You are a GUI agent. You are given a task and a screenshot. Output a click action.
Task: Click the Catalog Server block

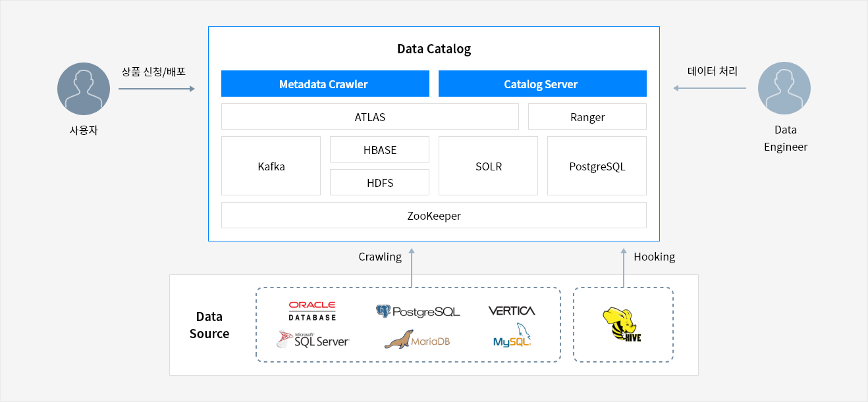(x=543, y=84)
